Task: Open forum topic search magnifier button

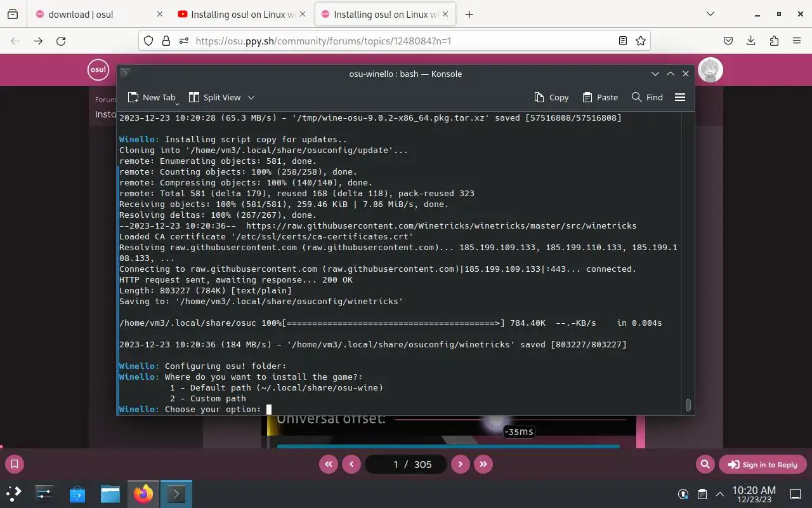Action: (705, 464)
